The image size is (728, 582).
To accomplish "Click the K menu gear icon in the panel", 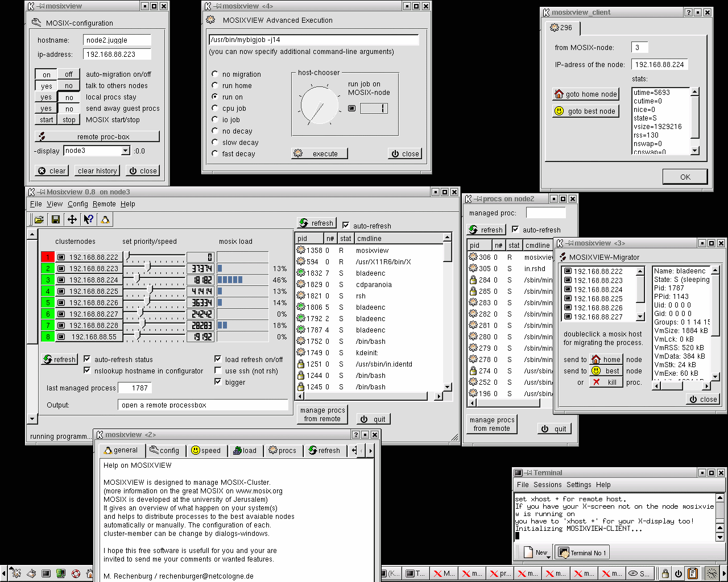I will (16, 573).
